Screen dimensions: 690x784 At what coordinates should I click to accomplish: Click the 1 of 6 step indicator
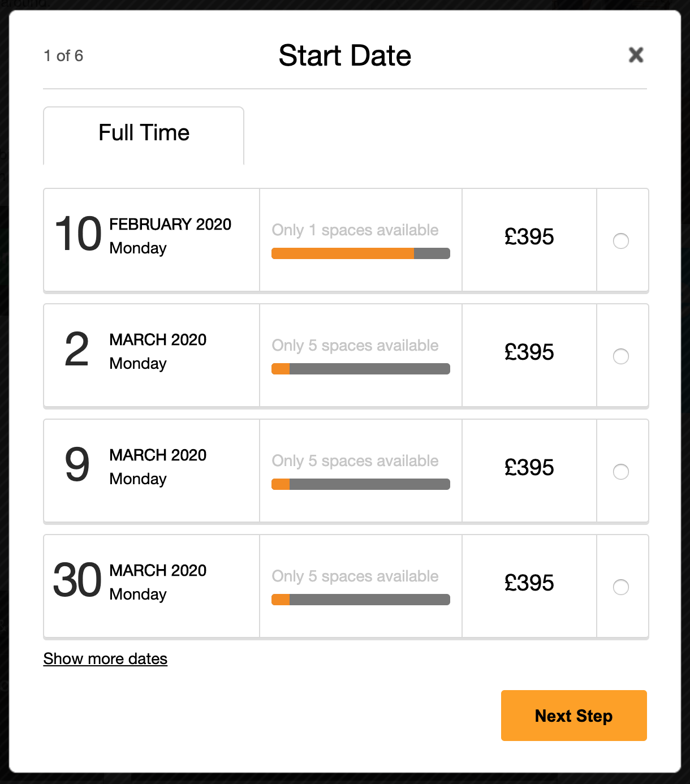[63, 56]
